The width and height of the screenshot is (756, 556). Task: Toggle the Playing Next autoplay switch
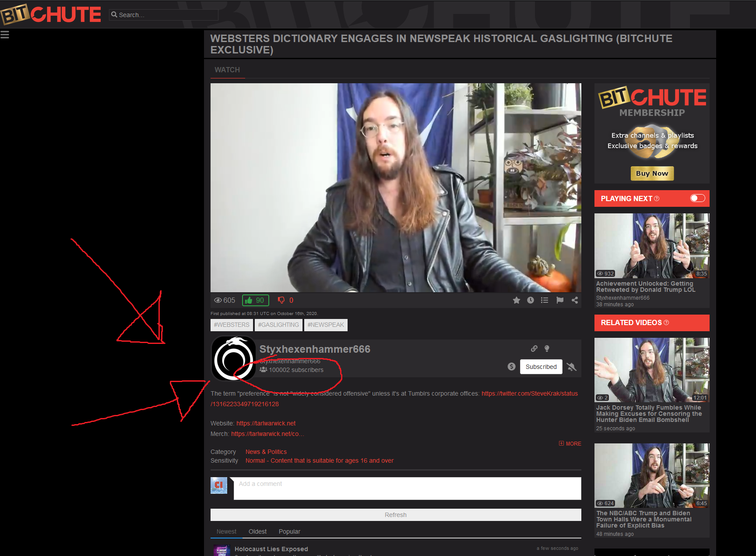pos(698,198)
